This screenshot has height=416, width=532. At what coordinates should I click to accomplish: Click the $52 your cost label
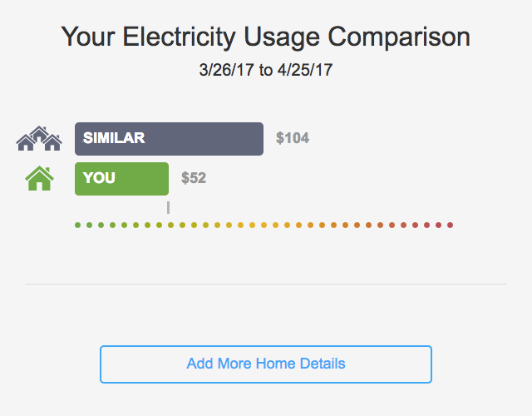(194, 178)
